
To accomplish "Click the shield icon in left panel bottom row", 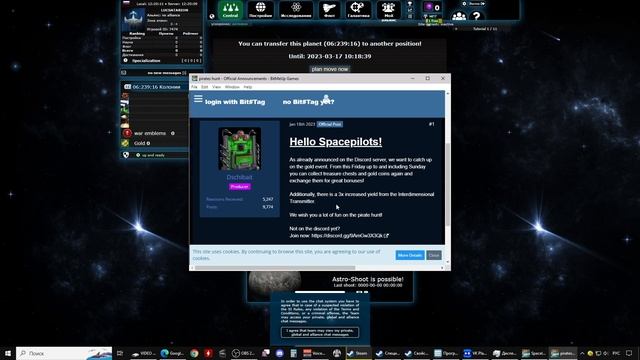I will [x=126, y=155].
